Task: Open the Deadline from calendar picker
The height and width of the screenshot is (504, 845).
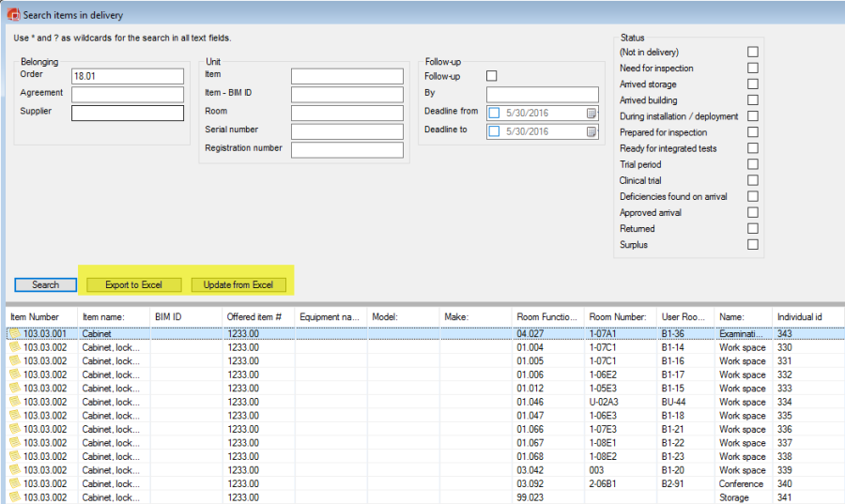Action: coord(591,114)
